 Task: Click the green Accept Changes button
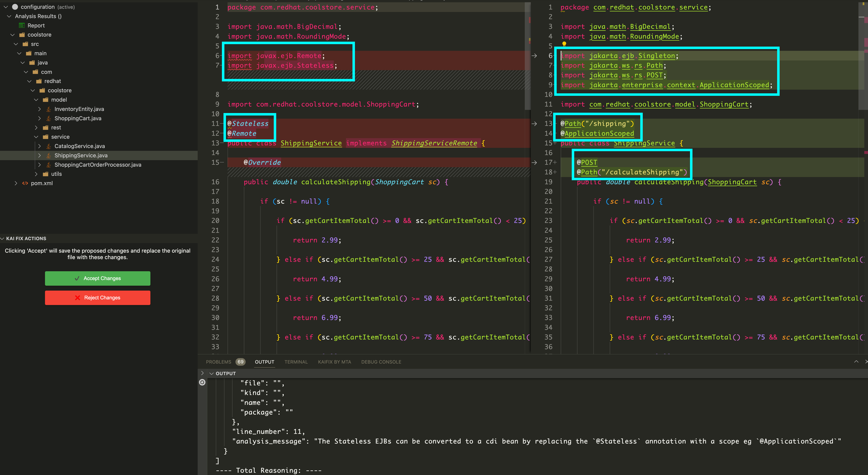click(x=97, y=278)
